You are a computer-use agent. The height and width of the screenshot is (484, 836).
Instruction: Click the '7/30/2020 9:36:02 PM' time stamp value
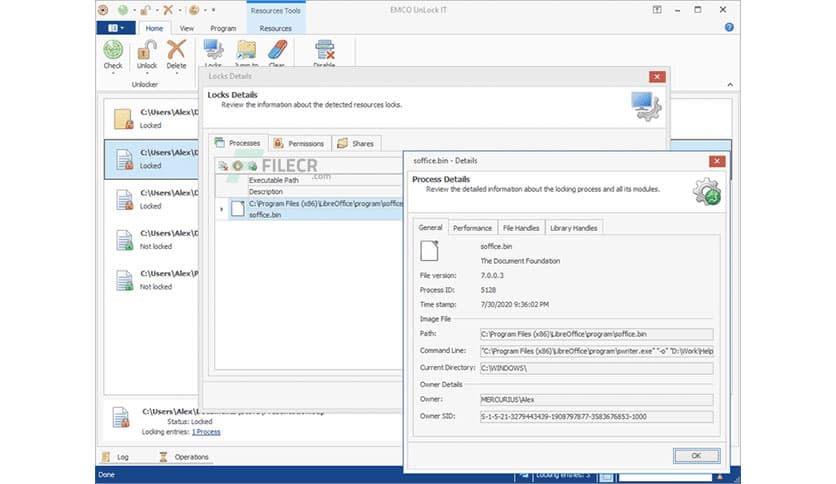(x=515, y=304)
